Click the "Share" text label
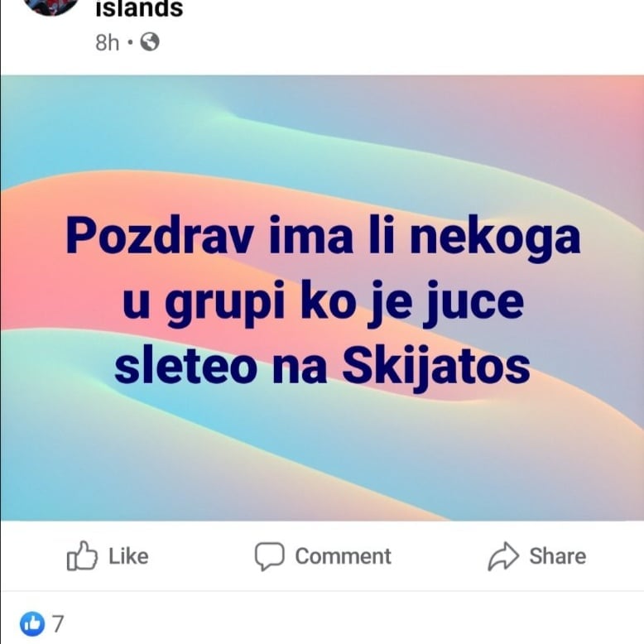Screen dimensions: 644x644 [557, 556]
